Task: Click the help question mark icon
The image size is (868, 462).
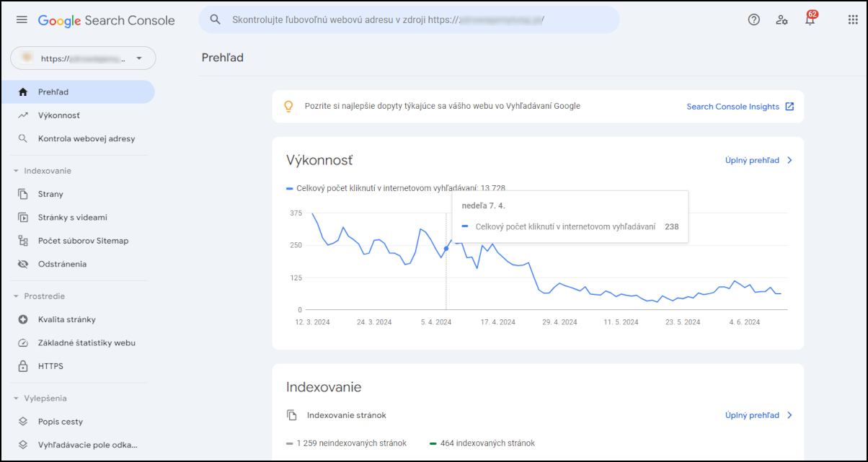Action: pos(754,20)
